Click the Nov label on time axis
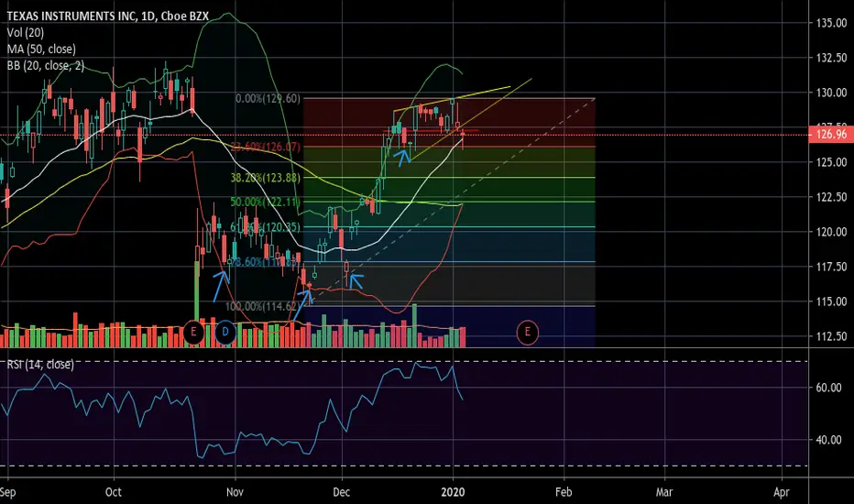 [x=235, y=492]
